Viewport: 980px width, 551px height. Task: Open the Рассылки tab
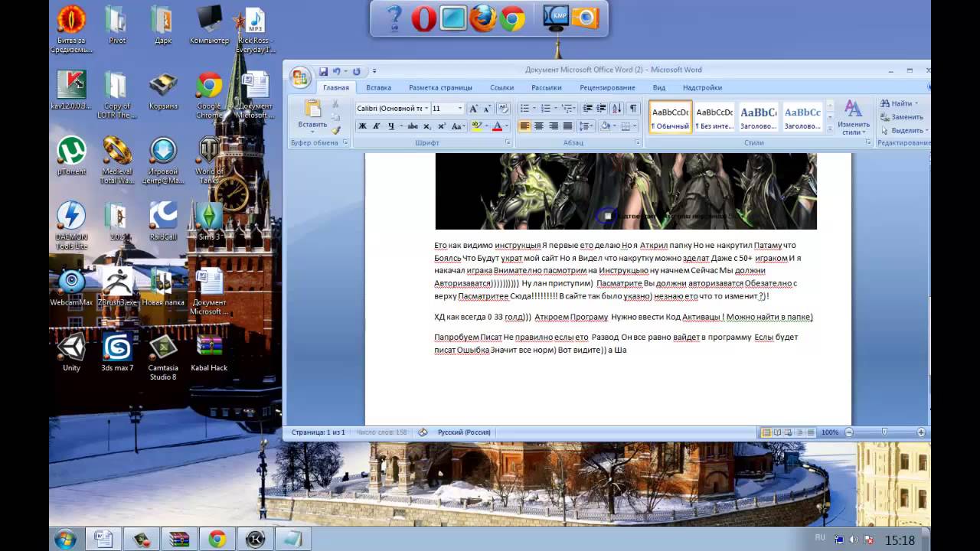click(x=547, y=88)
